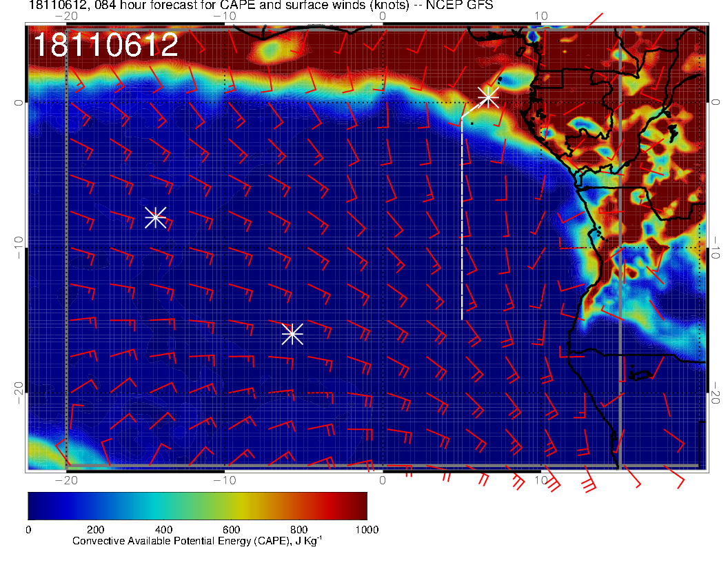The image size is (728, 563).
Task: Click the southernmost white asterisk over the ocean
Action: point(292,333)
